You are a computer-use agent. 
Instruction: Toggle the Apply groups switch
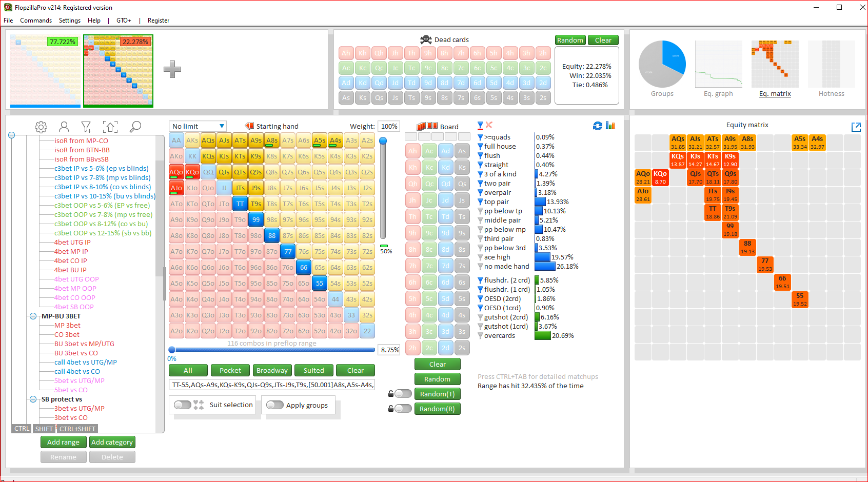click(x=275, y=405)
